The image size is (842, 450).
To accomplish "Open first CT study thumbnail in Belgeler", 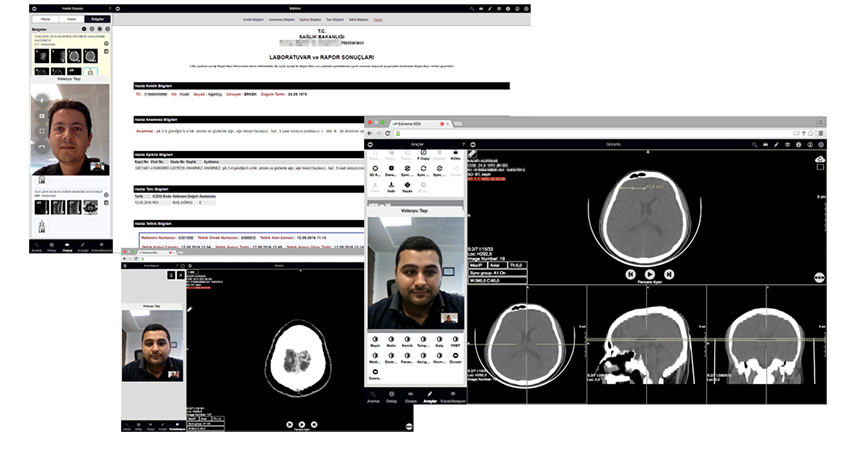I will coord(42,55).
